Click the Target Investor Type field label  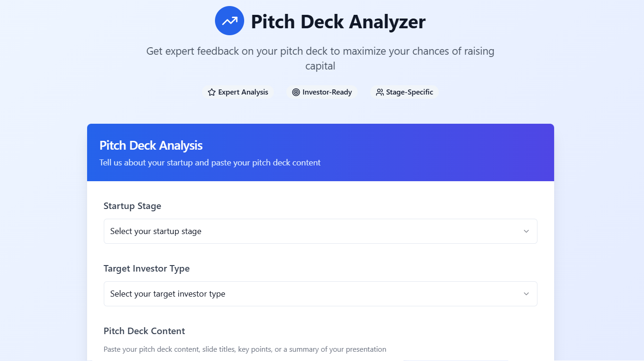coord(146,269)
